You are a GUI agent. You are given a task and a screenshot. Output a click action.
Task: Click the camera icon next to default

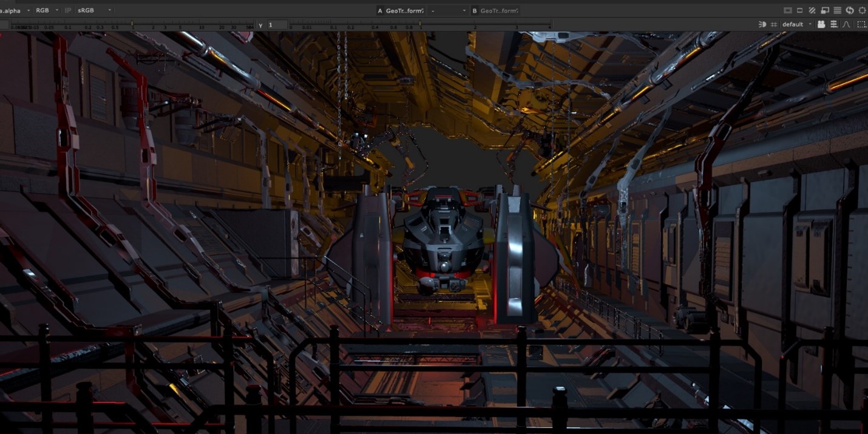click(821, 24)
